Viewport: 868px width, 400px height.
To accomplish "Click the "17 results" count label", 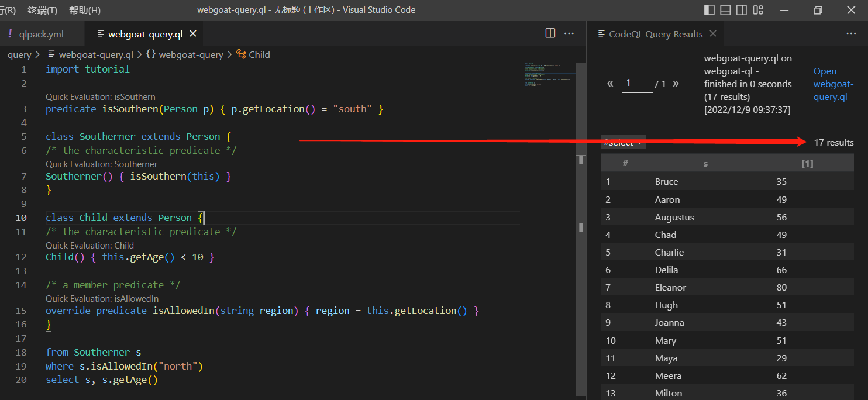I will 833,142.
